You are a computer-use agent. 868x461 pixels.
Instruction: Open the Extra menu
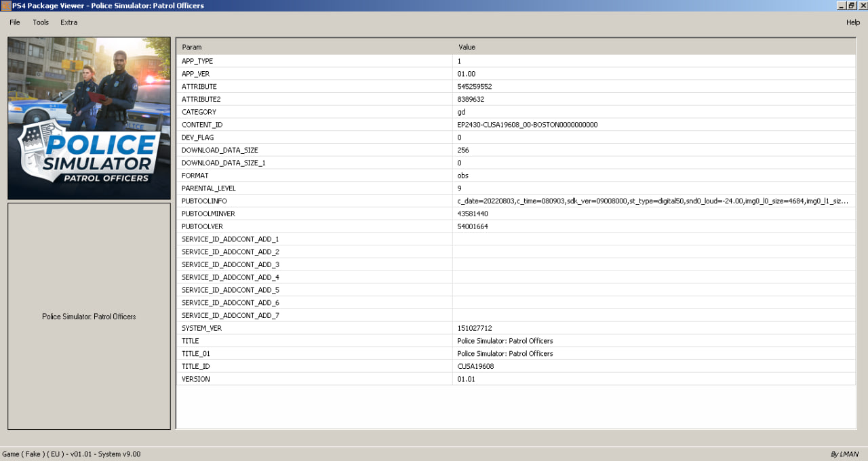(68, 22)
